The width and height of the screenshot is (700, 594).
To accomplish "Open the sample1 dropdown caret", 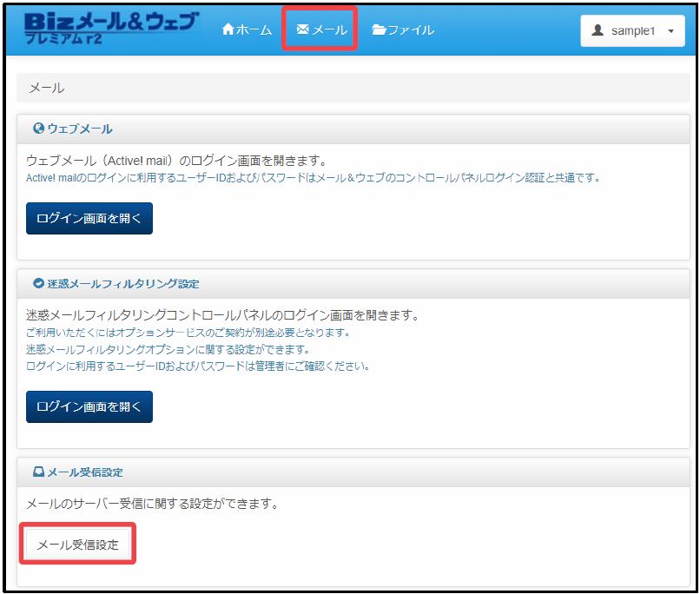I will click(x=670, y=31).
